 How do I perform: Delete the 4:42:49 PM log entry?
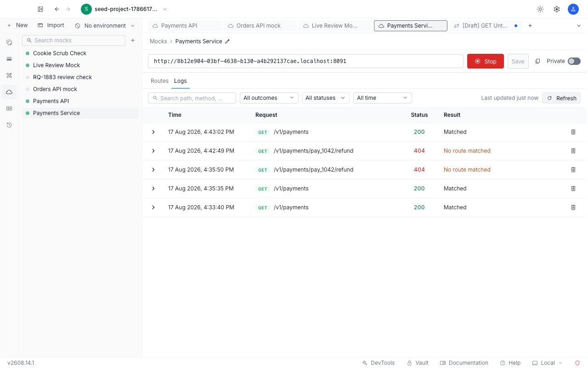point(573,151)
